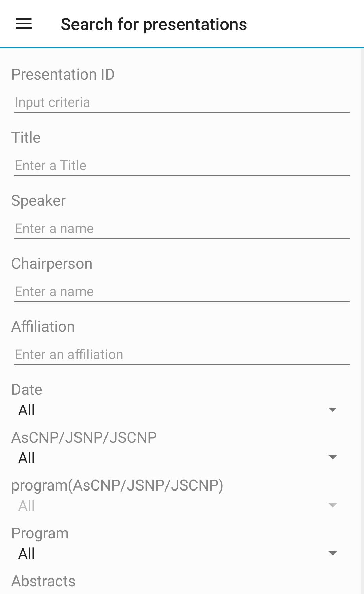
Task: Expand the AsCNP/JSNP/JSCNP dropdown
Action: coord(175,458)
